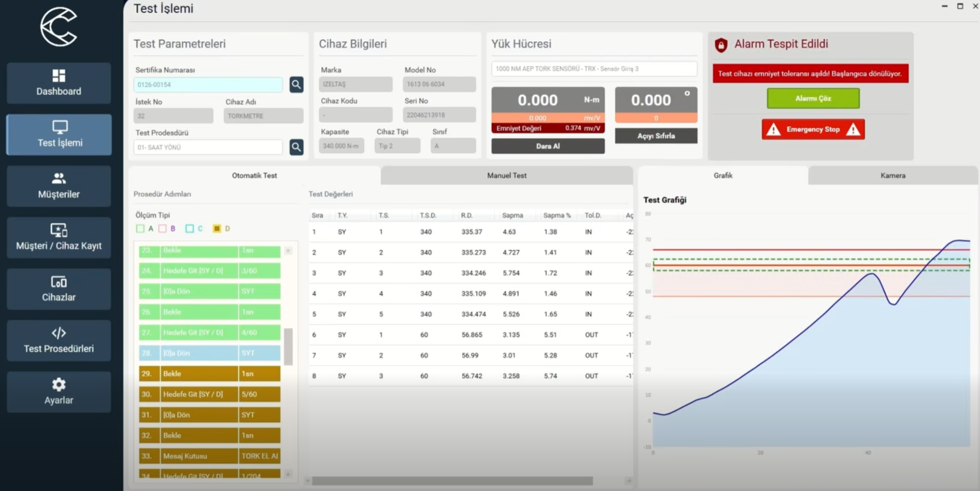
Task: Uncheck measurement type D checkbox
Action: point(217,228)
